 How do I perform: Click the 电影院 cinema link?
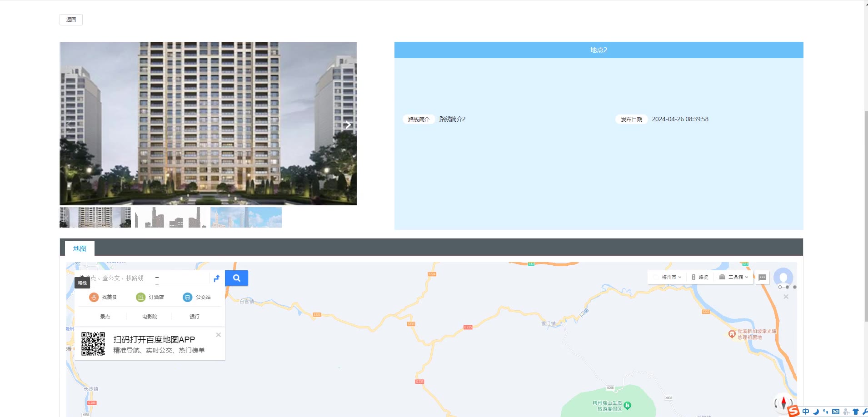[x=150, y=317]
